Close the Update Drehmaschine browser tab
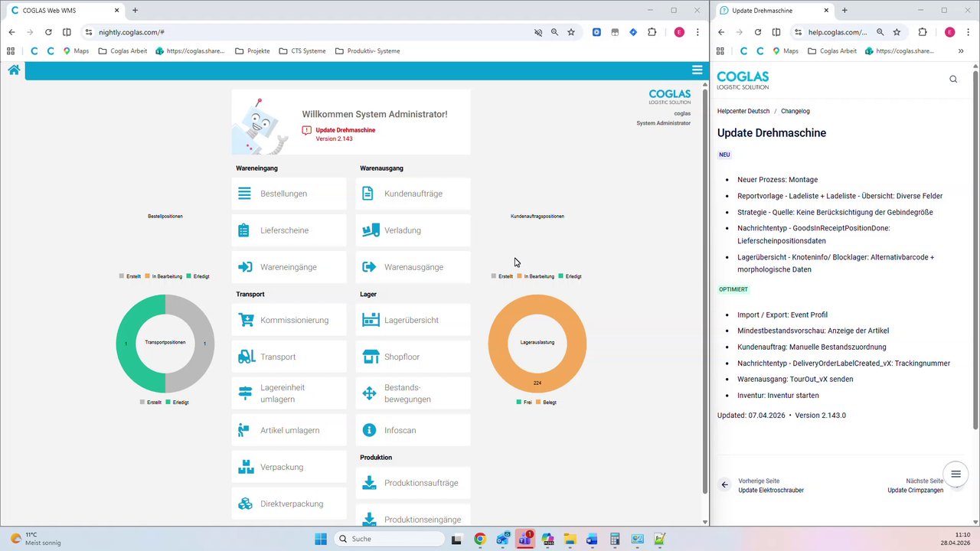The image size is (980, 551). pos(826,11)
